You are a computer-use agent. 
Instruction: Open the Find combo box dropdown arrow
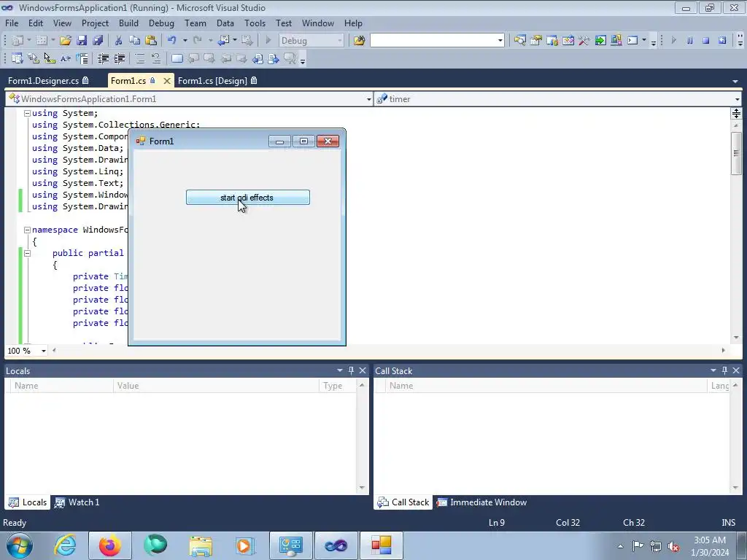500,41
